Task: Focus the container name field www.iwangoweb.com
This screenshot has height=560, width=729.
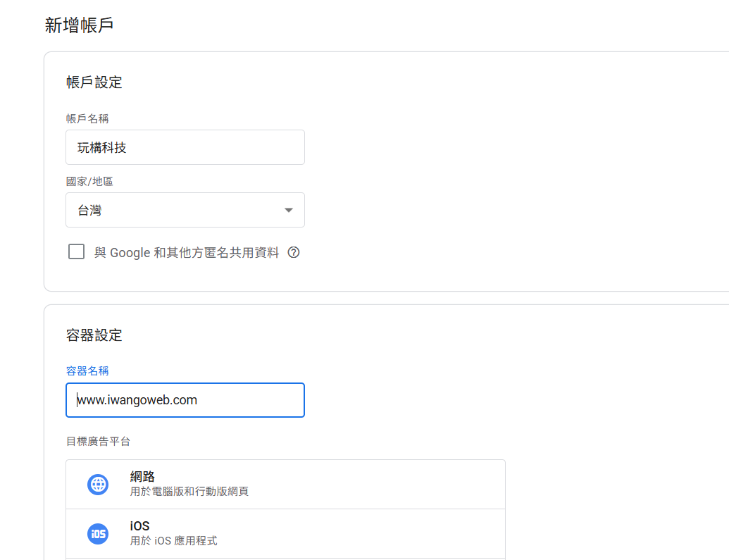Action: (x=185, y=400)
